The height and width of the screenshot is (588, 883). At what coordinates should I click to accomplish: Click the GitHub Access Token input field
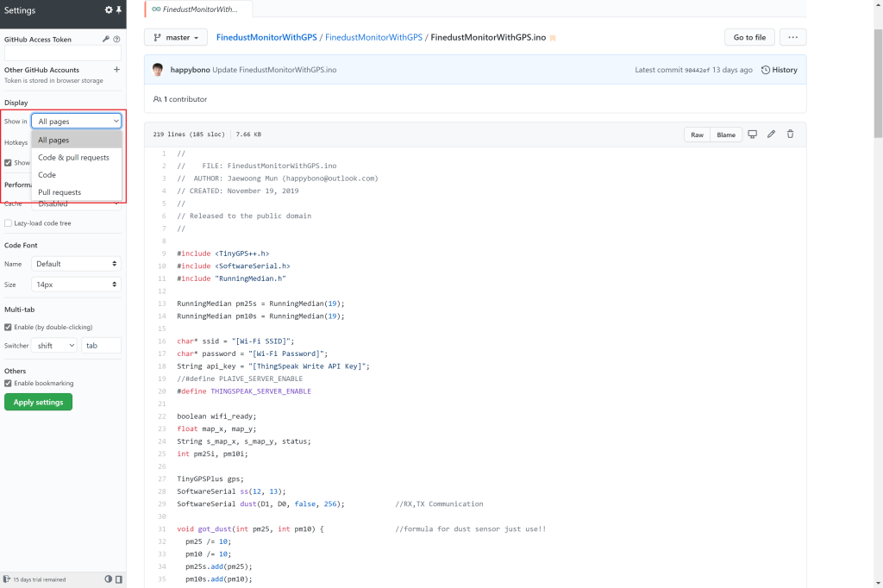pyautogui.click(x=62, y=53)
